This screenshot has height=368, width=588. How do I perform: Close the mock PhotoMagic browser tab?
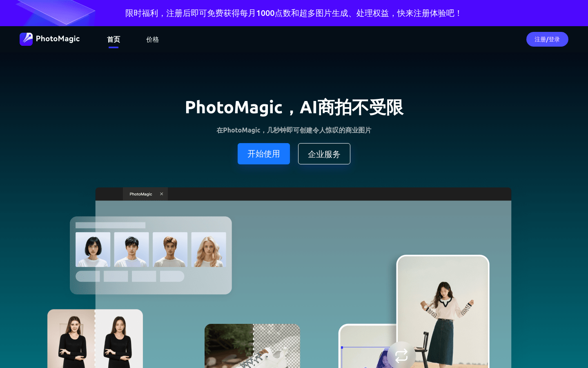click(x=162, y=194)
